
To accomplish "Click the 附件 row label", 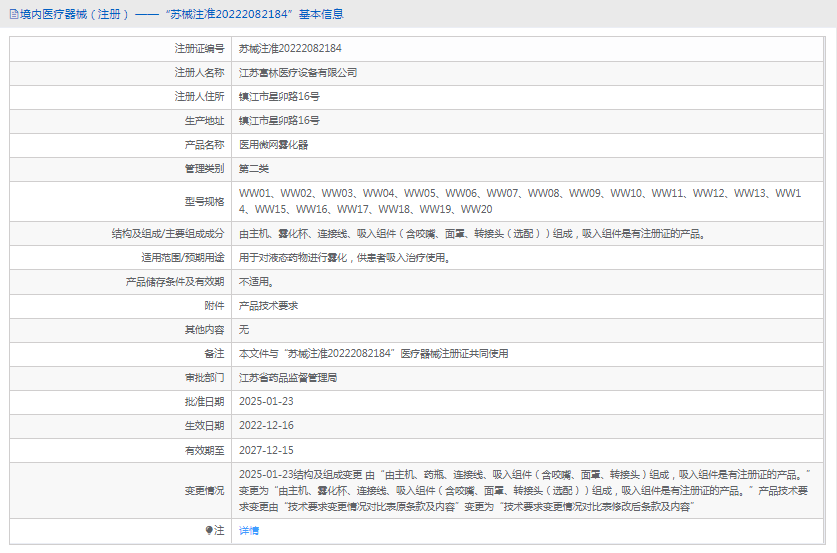I will [215, 305].
